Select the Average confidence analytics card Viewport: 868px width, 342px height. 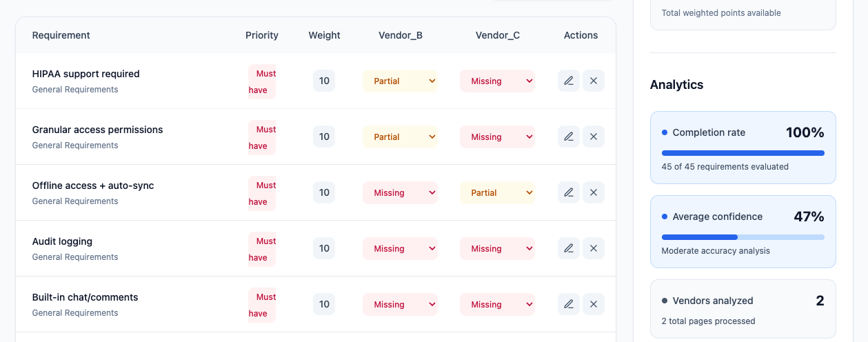743,232
